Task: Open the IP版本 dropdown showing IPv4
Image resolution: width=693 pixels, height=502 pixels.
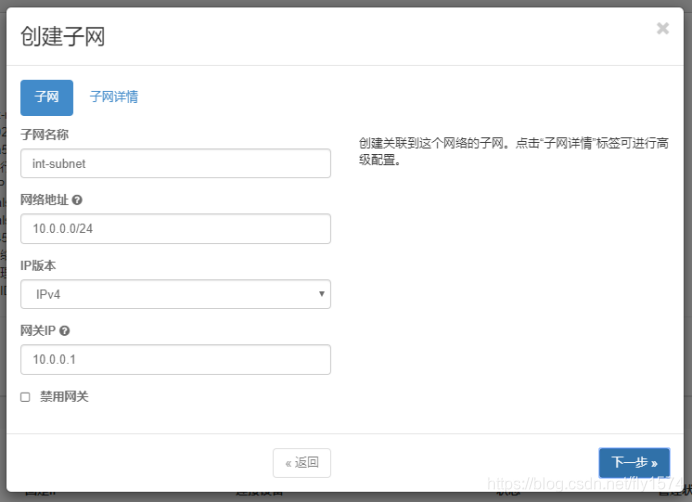Action: [x=175, y=294]
